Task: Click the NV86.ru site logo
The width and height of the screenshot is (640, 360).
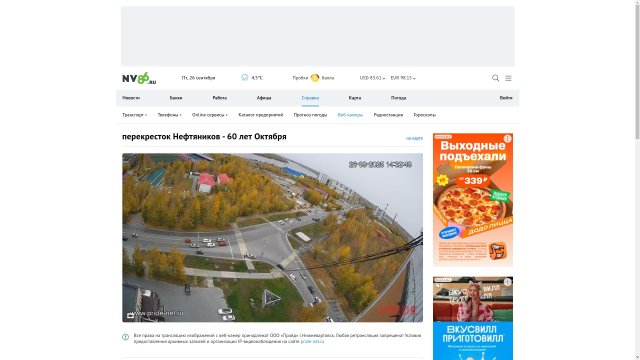Action: [139, 78]
